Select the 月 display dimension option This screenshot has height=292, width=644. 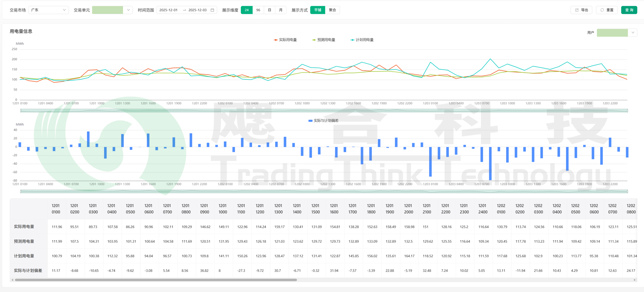tap(281, 10)
